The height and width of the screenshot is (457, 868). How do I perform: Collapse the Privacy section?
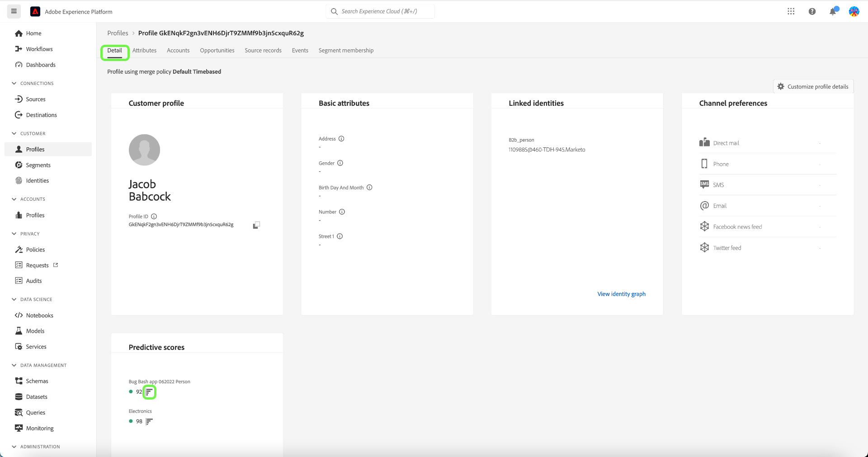pos(14,234)
